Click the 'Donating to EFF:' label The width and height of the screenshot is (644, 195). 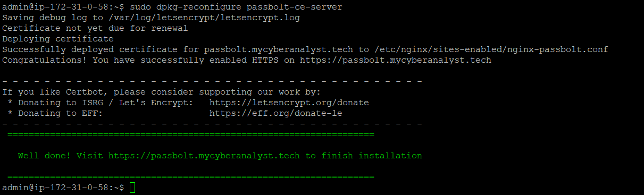pos(60,113)
